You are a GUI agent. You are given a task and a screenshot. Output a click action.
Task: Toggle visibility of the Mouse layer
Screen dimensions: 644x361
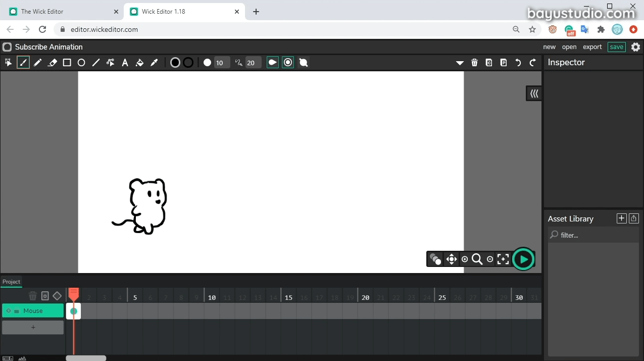point(9,310)
